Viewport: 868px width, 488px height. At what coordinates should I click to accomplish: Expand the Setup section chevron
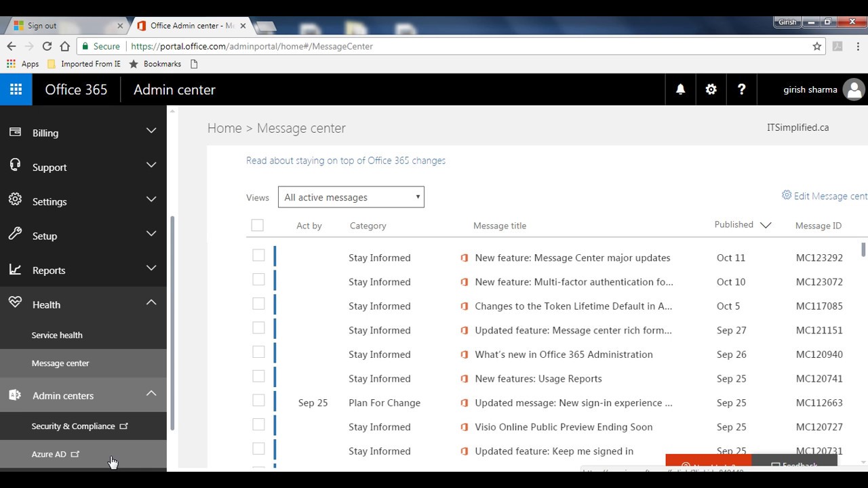point(151,233)
